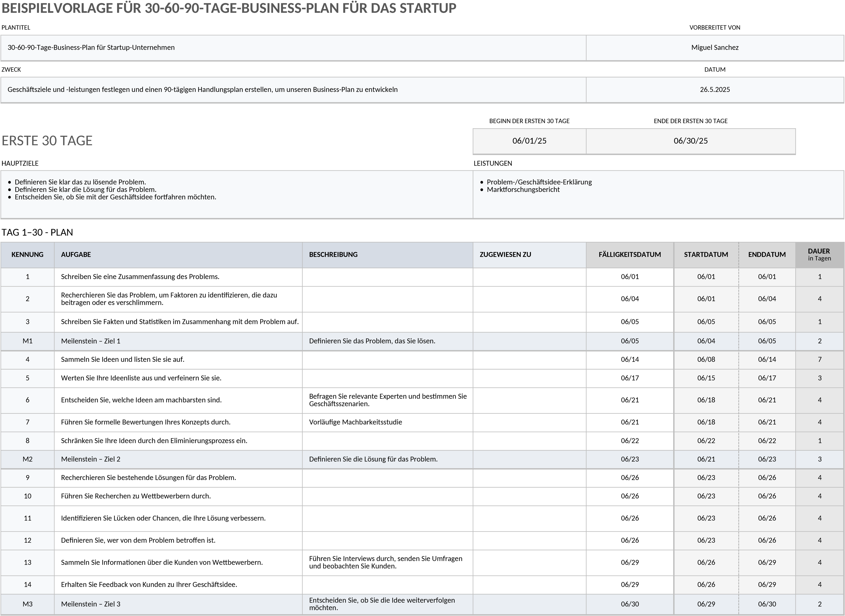Select the Miguel Sanchez prepared-by cell
The width and height of the screenshot is (845, 616).
point(714,48)
